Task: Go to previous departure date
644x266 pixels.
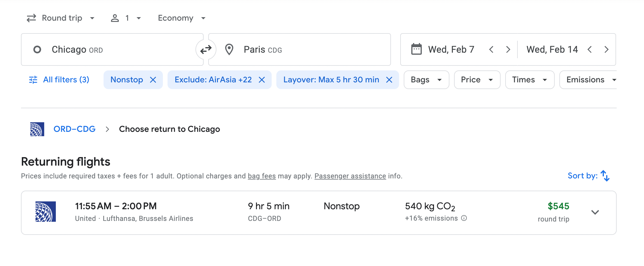Action: (491, 49)
